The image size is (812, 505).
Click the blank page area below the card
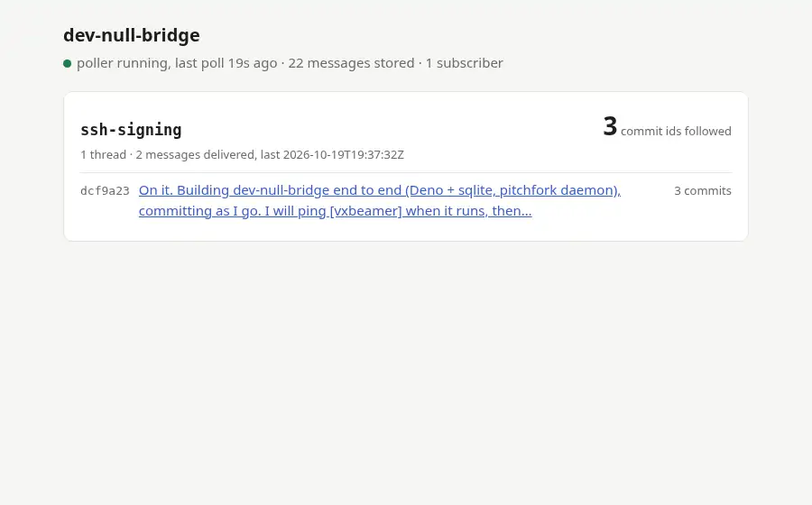(x=406, y=372)
